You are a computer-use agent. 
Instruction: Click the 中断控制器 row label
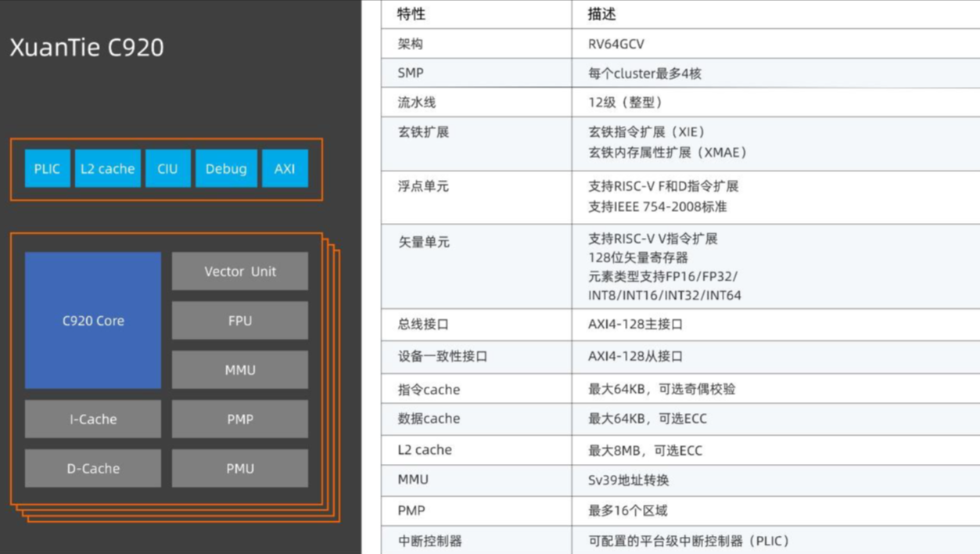click(x=429, y=541)
